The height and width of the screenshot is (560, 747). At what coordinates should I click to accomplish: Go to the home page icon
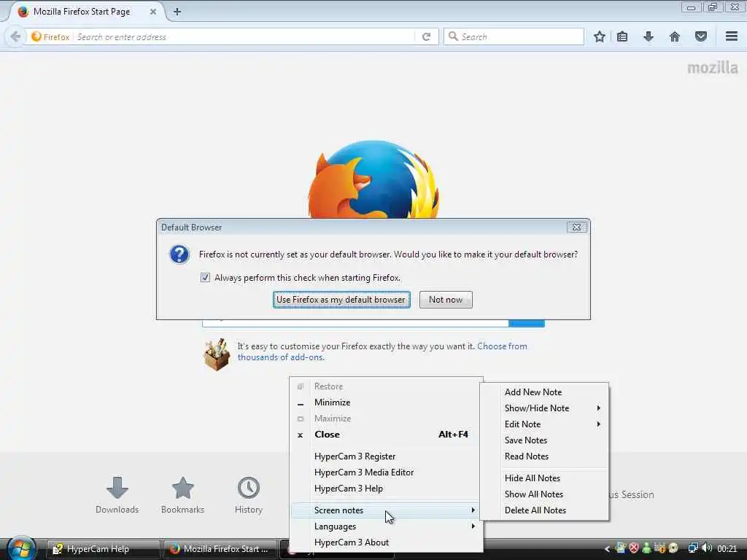click(675, 36)
